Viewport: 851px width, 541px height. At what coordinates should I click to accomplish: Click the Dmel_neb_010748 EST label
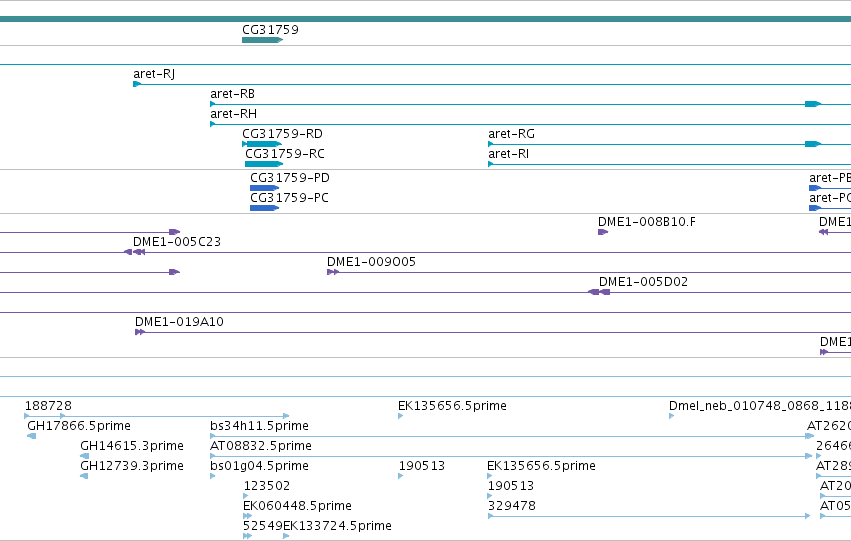760,406
